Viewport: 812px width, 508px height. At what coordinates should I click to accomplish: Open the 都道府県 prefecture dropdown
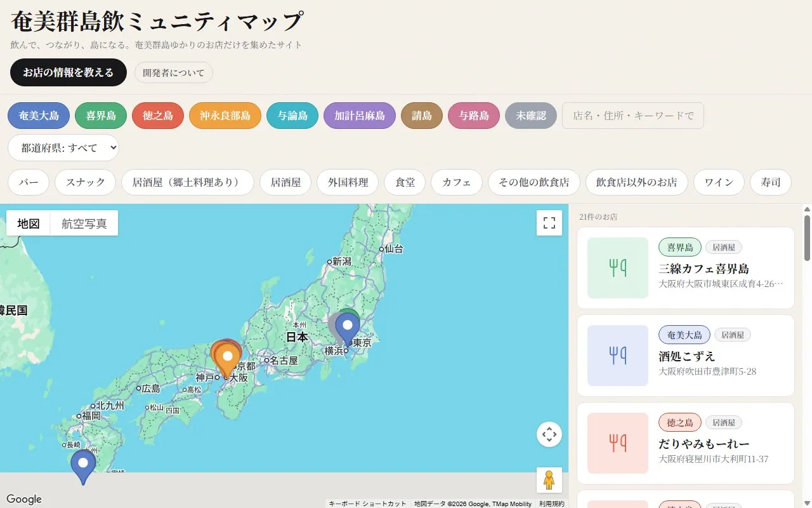coord(63,148)
